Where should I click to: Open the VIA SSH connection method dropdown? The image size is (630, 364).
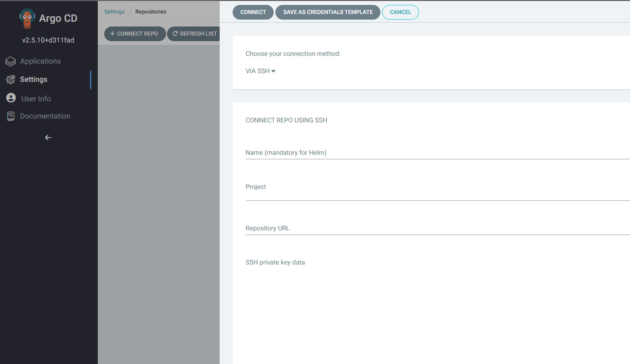pos(261,71)
